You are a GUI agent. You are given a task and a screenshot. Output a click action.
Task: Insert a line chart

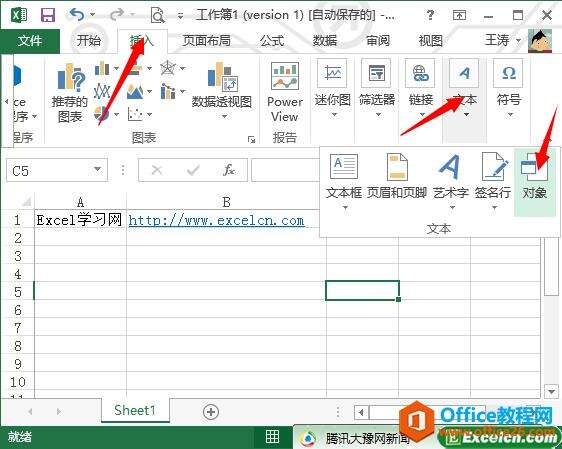pos(102,91)
